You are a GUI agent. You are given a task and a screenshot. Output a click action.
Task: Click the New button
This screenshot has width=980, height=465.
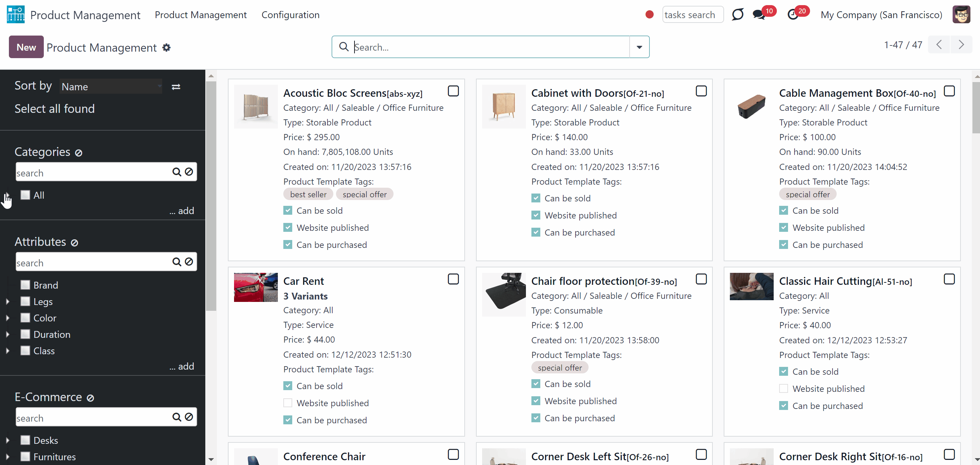(x=26, y=47)
